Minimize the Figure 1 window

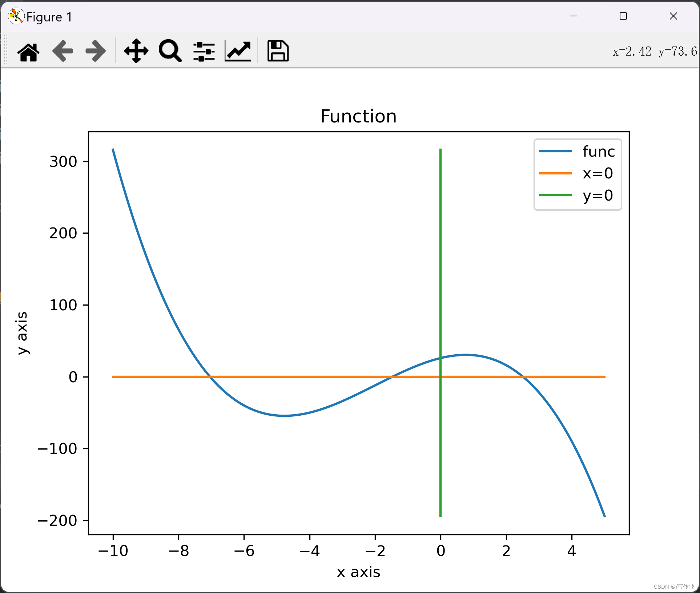coord(574,16)
